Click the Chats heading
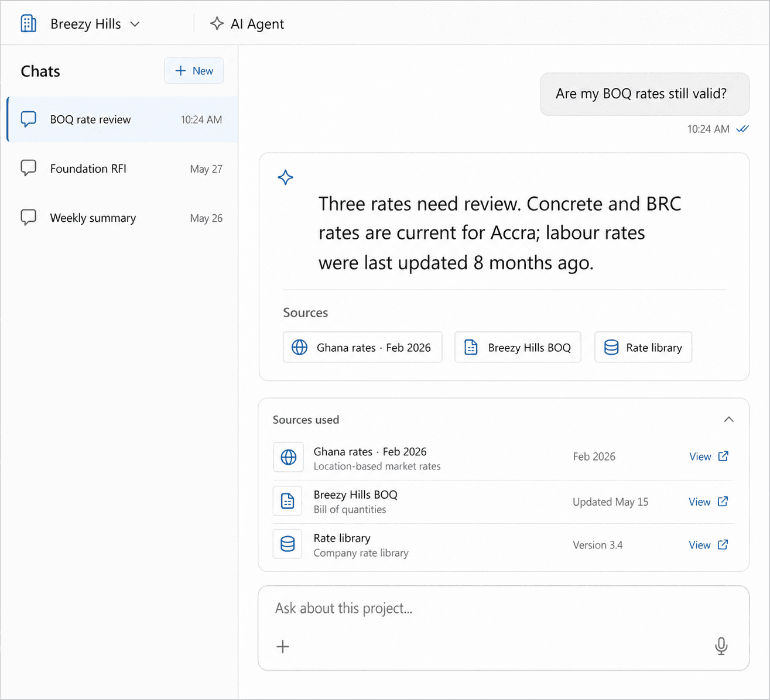The image size is (770, 700). [x=40, y=71]
